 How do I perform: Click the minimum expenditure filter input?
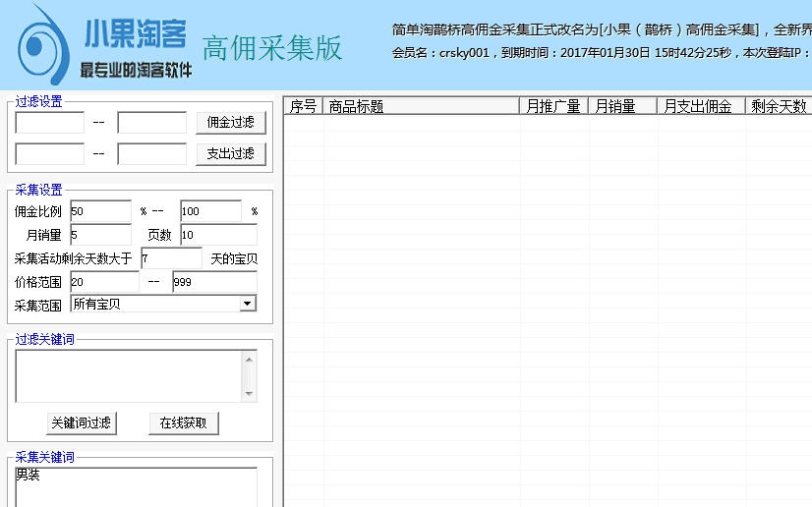[50, 153]
